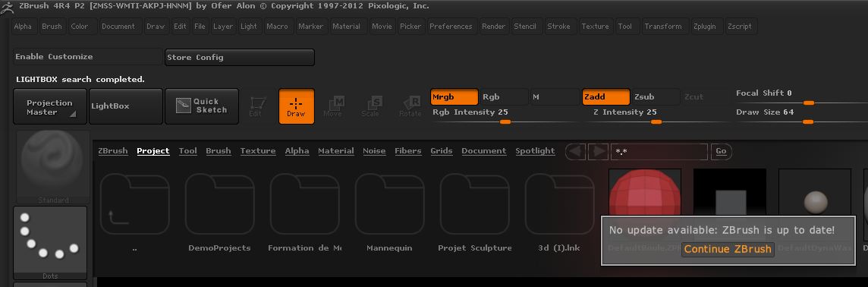The image size is (868, 287).
Task: Click the LightBox button
Action: (x=126, y=106)
